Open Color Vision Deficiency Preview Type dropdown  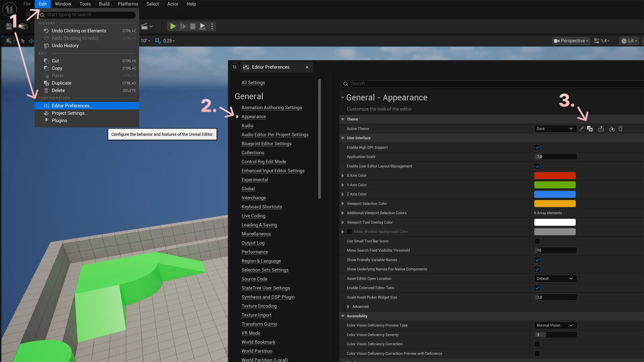[x=555, y=325]
